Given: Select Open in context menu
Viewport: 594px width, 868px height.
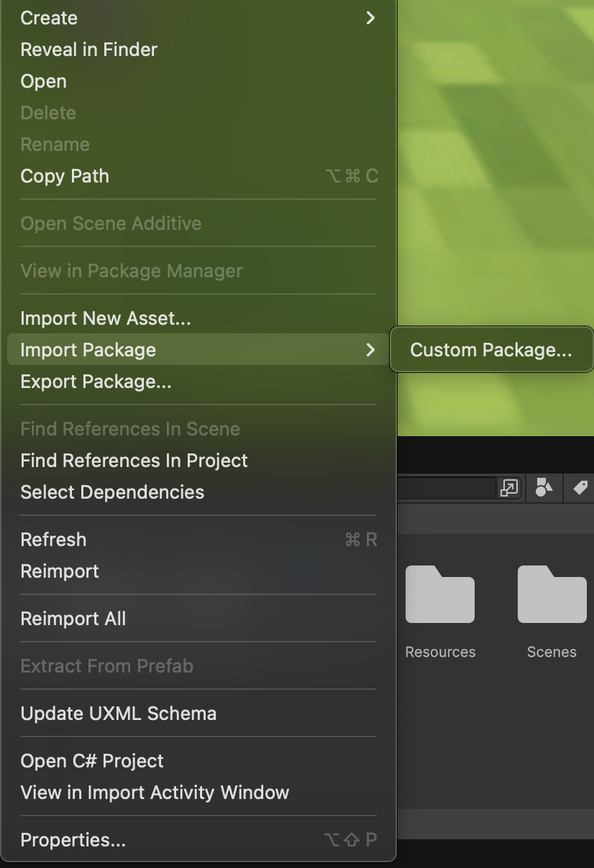Looking at the screenshot, I should coord(44,81).
